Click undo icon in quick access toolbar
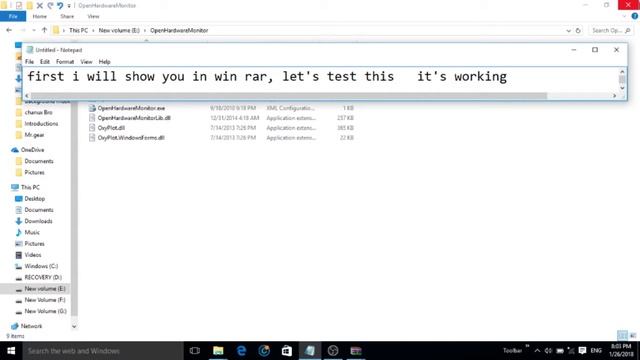This screenshot has width=640, height=360. click(60, 5)
